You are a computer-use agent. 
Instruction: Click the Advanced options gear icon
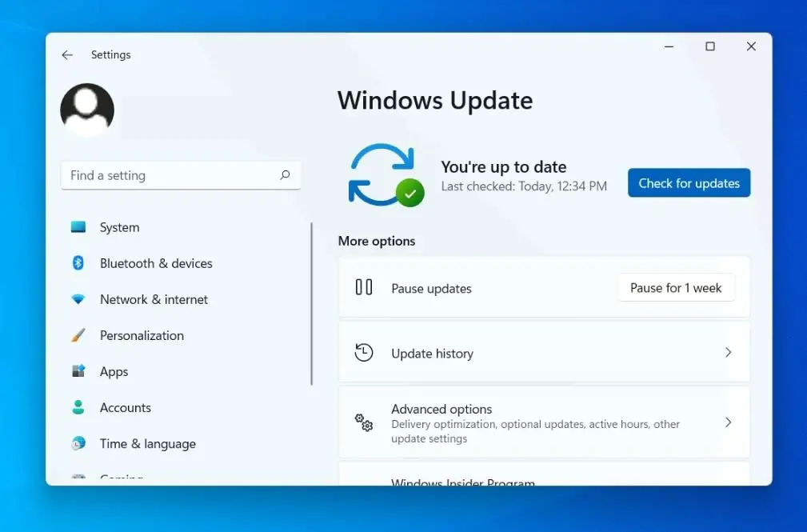364,422
